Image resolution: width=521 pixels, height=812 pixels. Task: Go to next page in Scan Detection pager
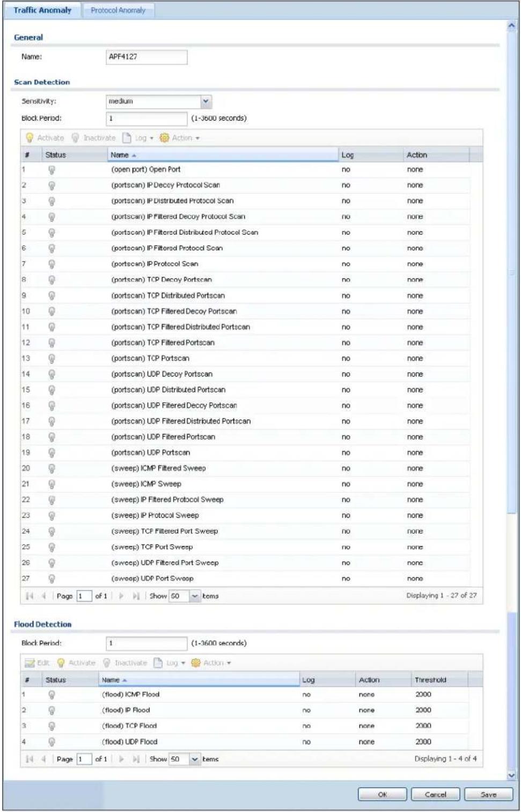pos(121,596)
